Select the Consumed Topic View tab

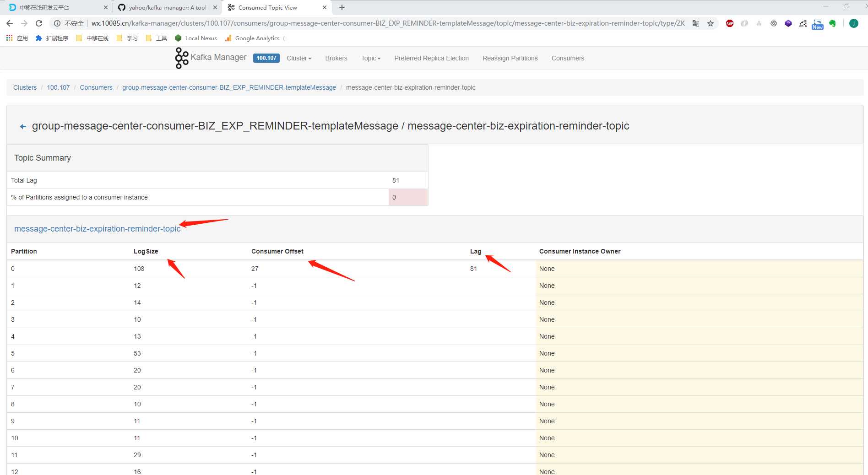[x=277, y=7]
